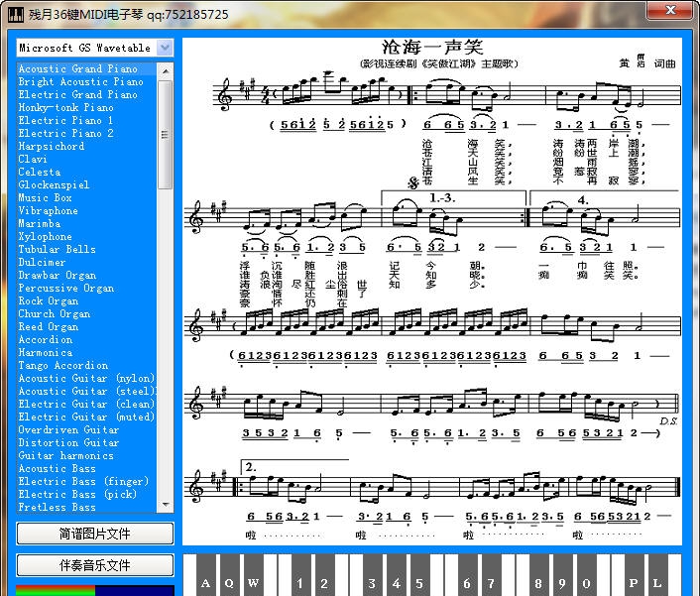Click 伴奏音乐文件 button to load accompaniment

[94, 565]
